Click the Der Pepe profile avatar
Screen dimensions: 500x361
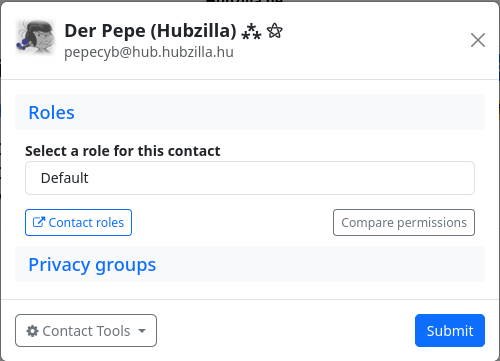(35, 37)
